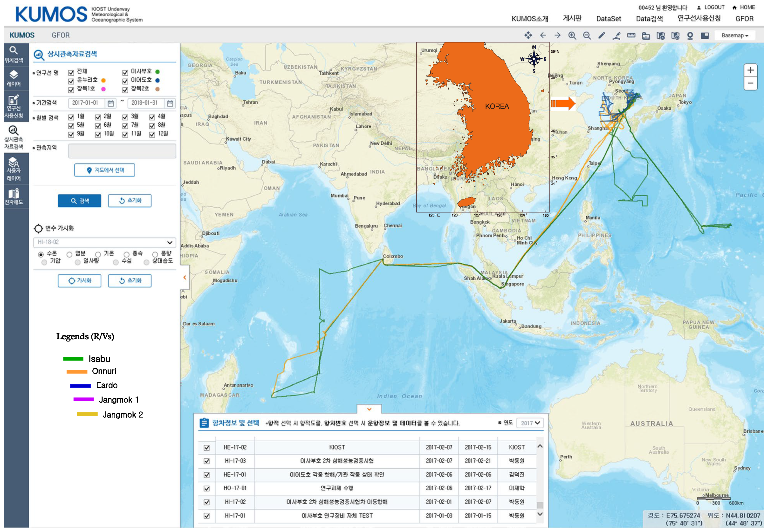Image resolution: width=767 pixels, height=532 pixels.
Task: Click the 검색 search button
Action: pos(79,201)
